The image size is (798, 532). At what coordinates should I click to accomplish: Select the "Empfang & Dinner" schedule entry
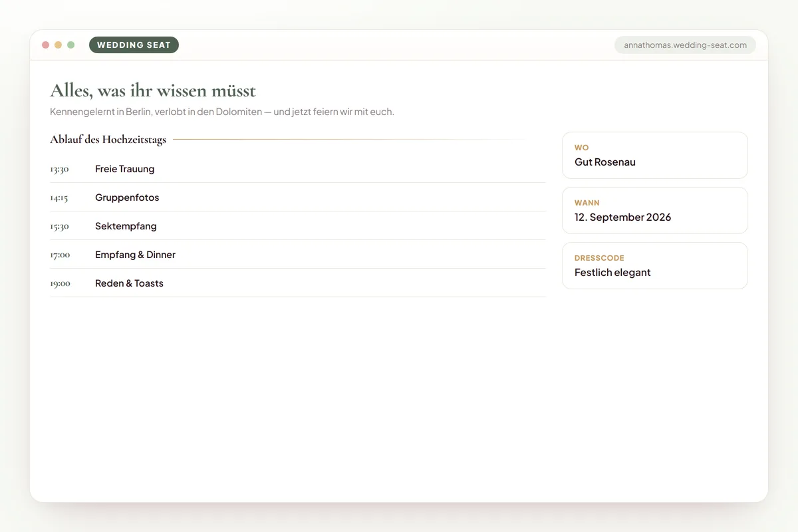click(298, 255)
